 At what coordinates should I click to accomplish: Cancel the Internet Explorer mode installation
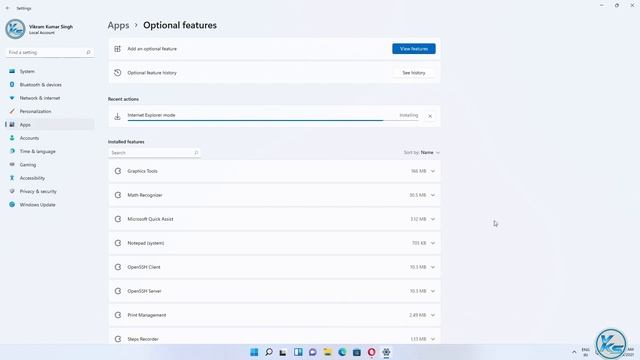pyautogui.click(x=430, y=116)
